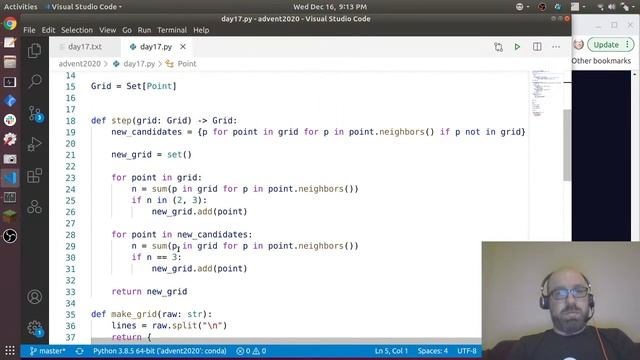Close the day17.py tab
This screenshot has width=640, height=360.
coord(183,47)
